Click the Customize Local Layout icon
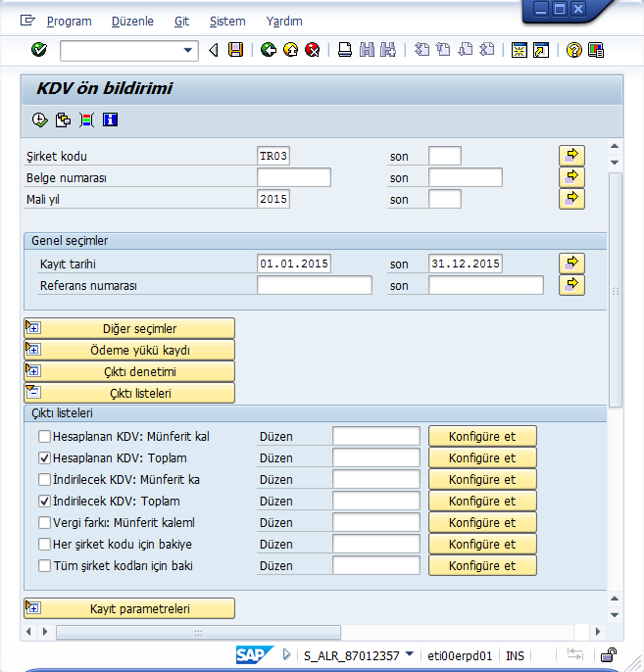This screenshot has width=644, height=672. pos(596,50)
